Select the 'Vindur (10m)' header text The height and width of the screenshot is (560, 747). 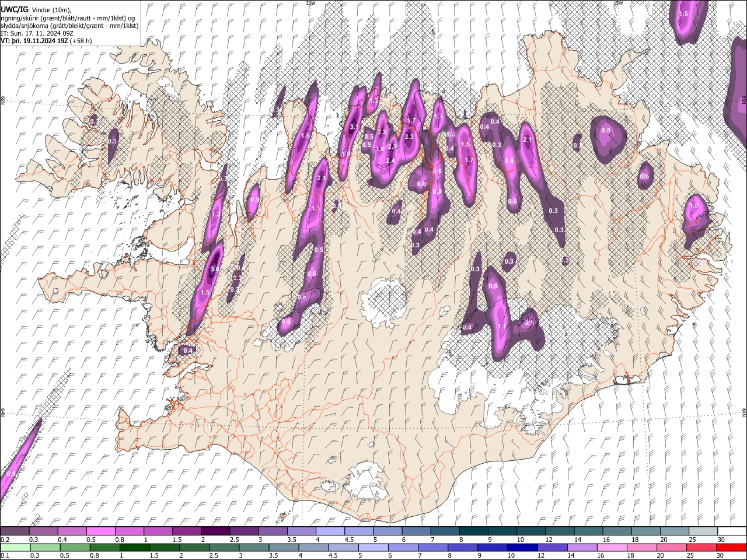pyautogui.click(x=51, y=10)
